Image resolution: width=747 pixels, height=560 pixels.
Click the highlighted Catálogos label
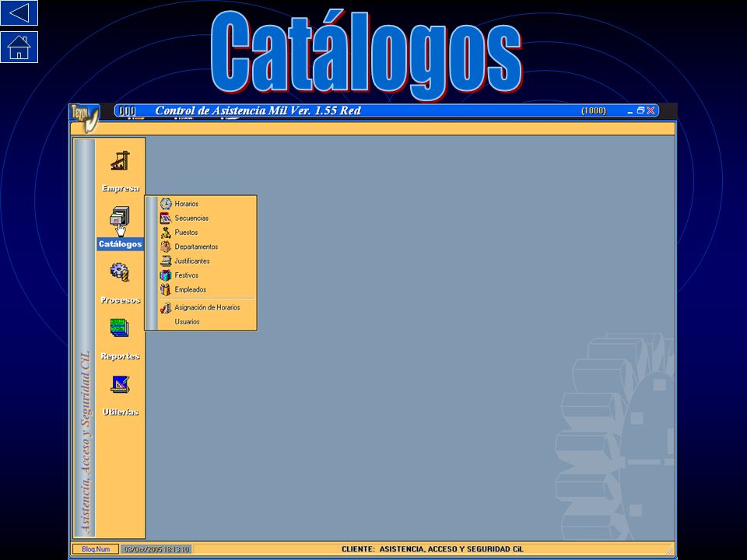point(120,243)
